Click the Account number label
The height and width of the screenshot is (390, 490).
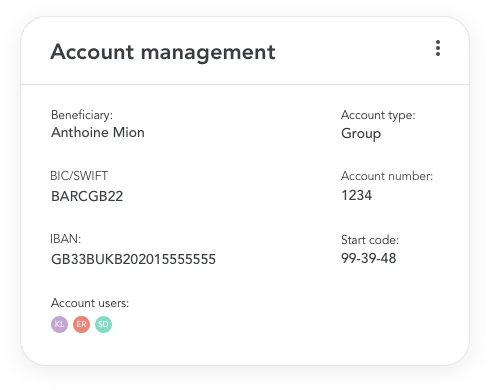point(387,176)
